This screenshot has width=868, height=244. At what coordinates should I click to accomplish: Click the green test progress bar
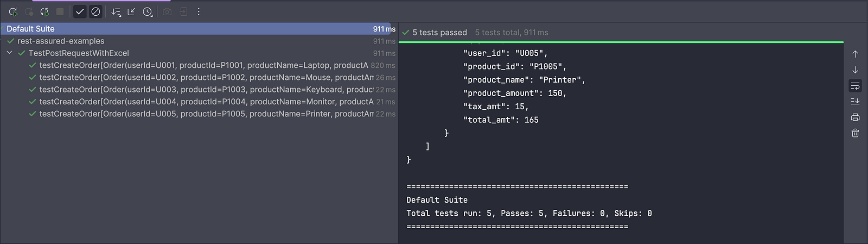point(621,42)
